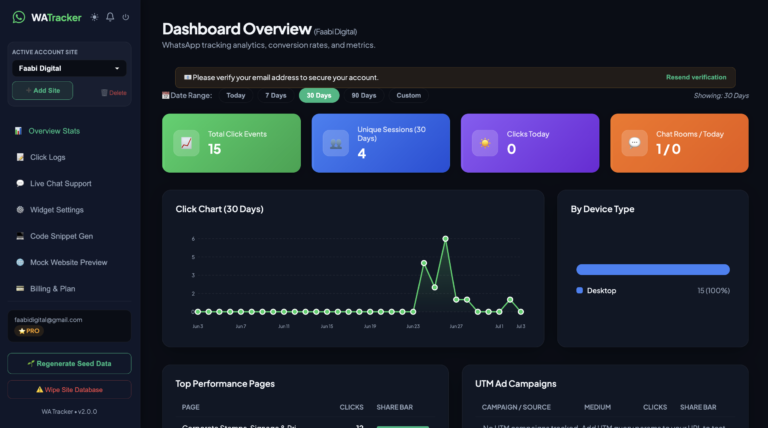Click the Showing: 30 Days text

721,95
